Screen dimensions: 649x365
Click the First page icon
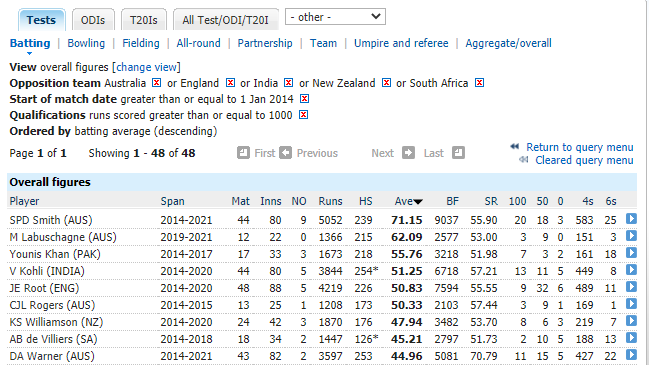[243, 153]
